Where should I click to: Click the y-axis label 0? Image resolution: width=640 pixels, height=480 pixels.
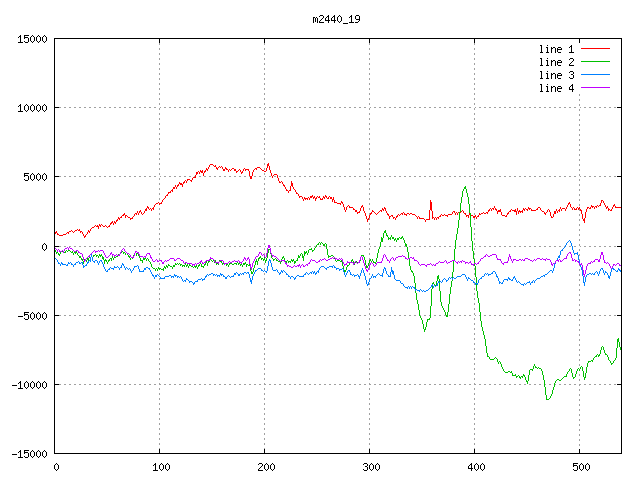(x=44, y=247)
